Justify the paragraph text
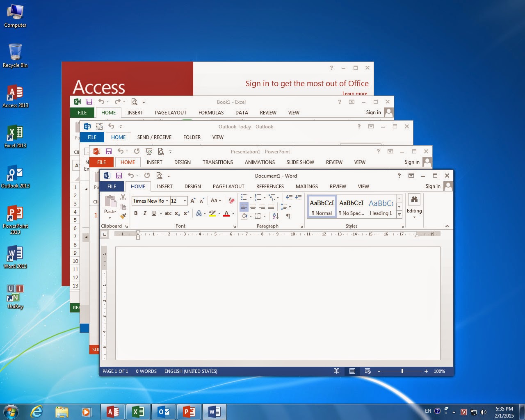Image resolution: width=525 pixels, height=420 pixels. 271,207
